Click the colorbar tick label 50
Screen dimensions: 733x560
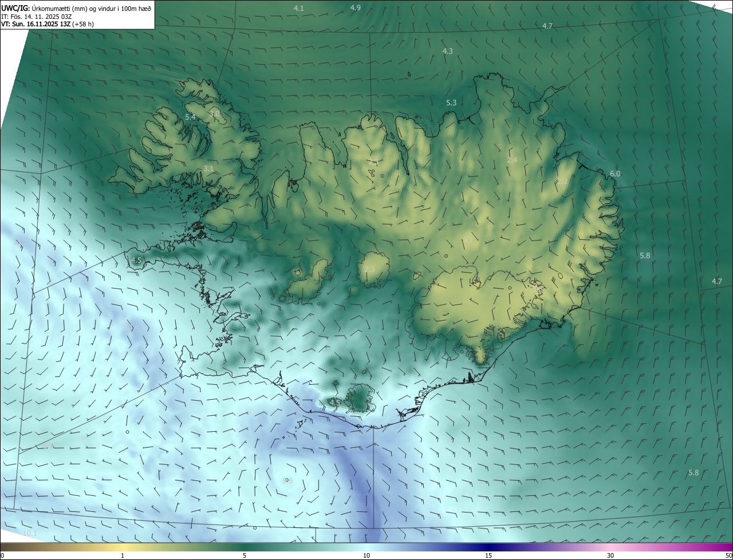click(x=728, y=555)
